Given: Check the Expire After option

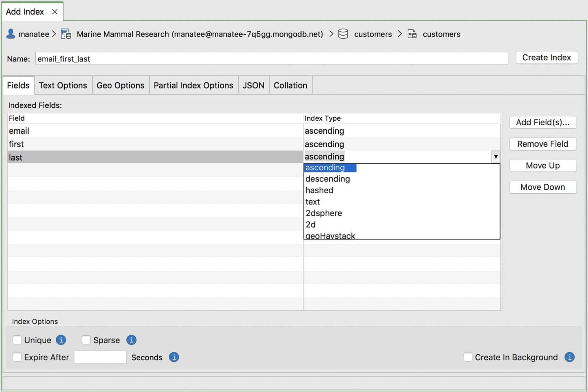Looking at the screenshot, I should point(17,357).
